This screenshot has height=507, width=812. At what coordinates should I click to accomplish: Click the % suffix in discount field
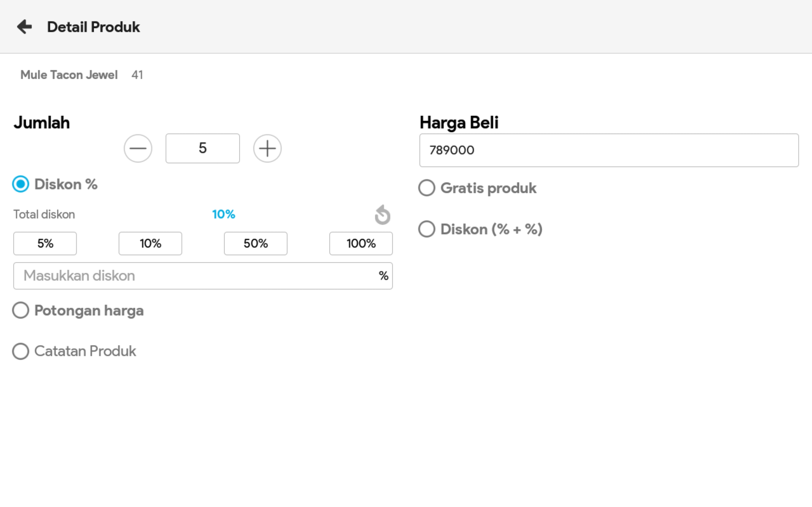click(383, 276)
